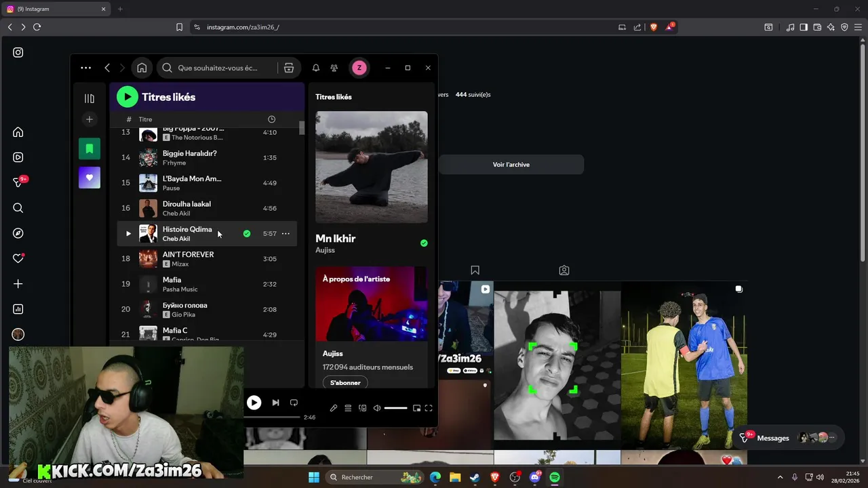Open green bookmark playlist in Spotify sidebar
The width and height of the screenshot is (868, 488).
(90, 148)
